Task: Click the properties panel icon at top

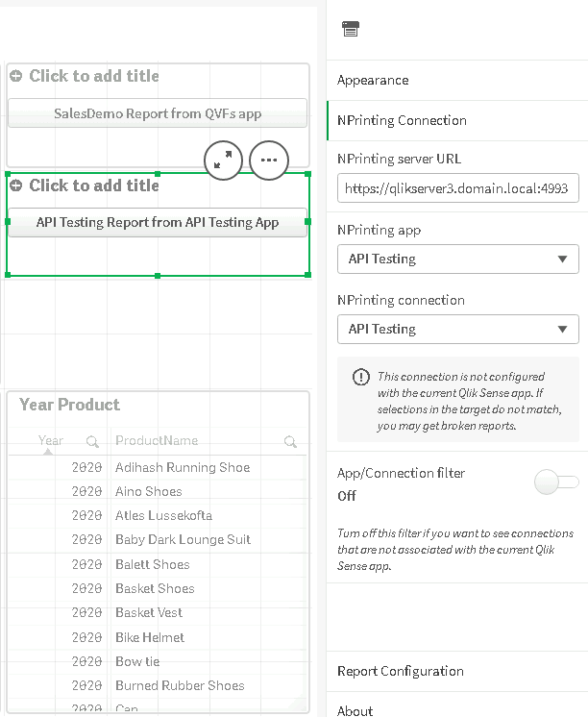Action: (351, 30)
